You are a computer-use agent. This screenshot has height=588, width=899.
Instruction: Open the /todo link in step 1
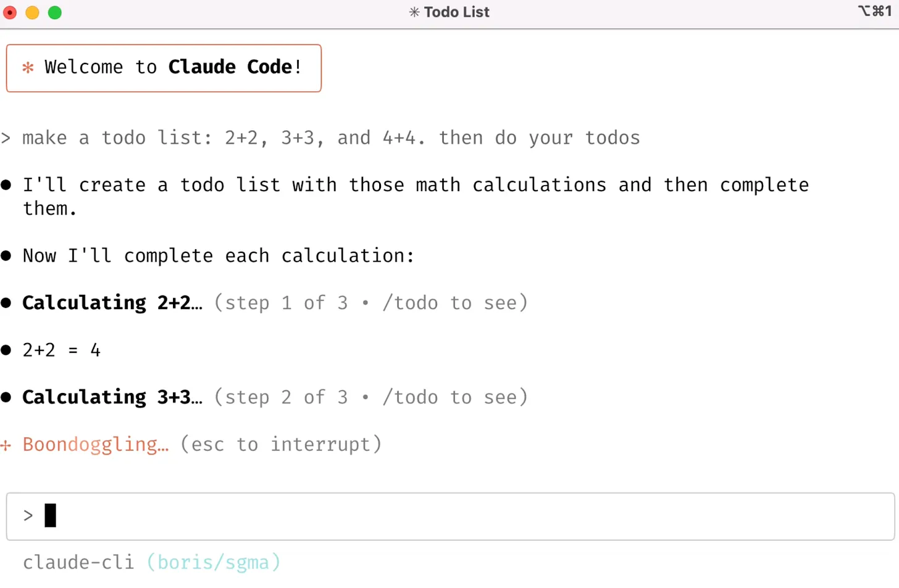[x=411, y=302]
